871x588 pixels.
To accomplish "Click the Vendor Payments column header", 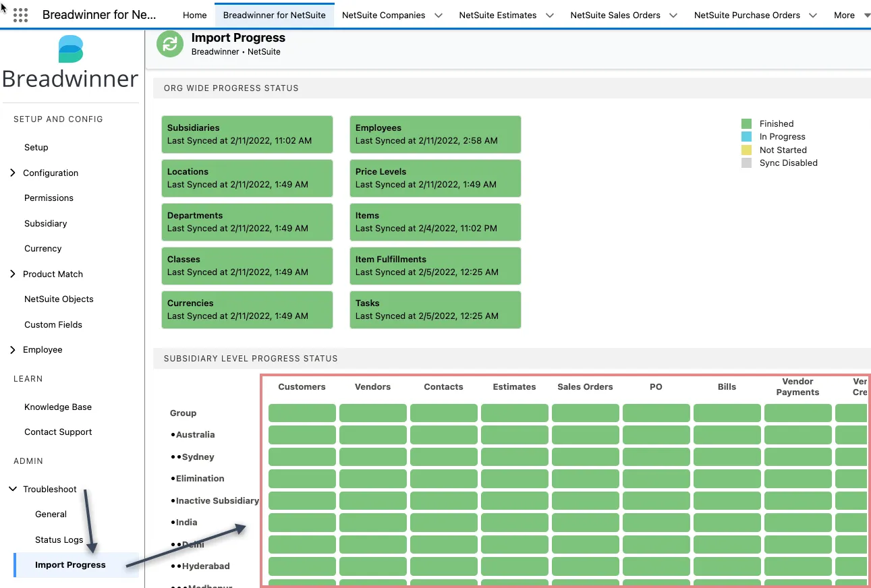I will 797,386.
